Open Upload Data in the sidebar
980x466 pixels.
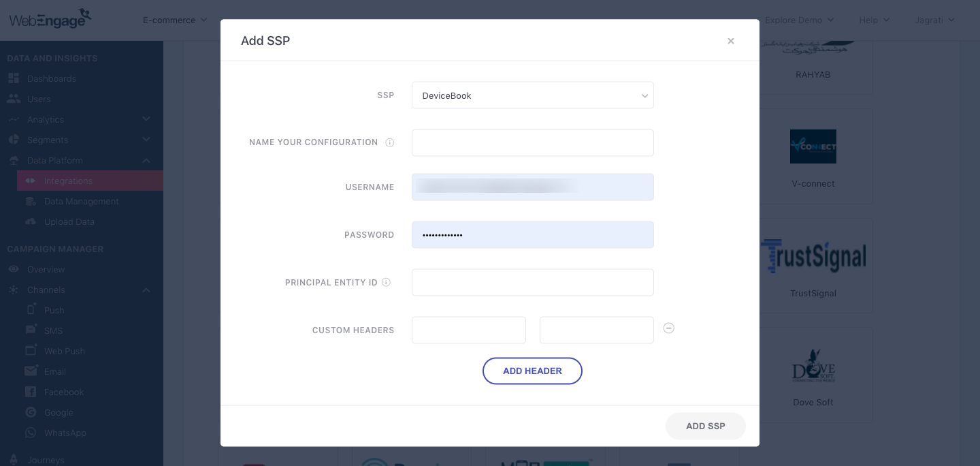click(x=69, y=221)
